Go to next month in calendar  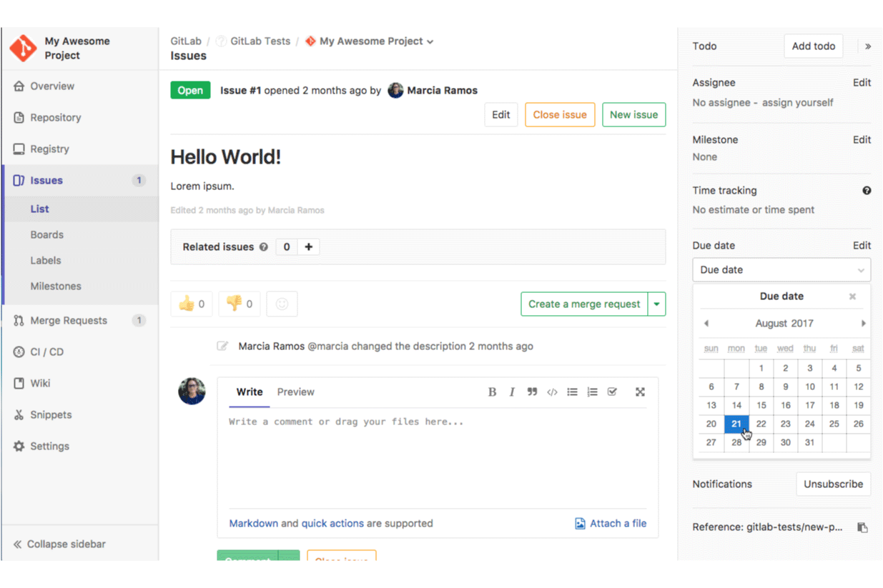point(863,324)
